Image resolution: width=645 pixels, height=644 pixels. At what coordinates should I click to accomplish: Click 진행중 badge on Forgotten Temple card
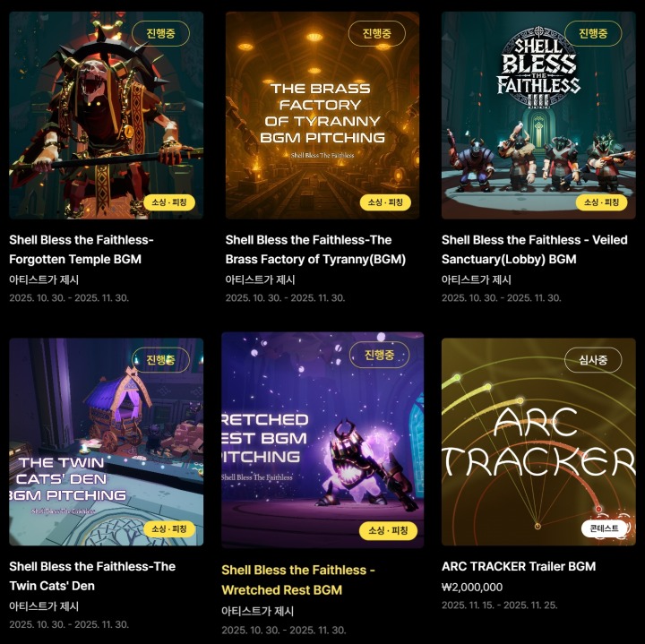(x=160, y=33)
